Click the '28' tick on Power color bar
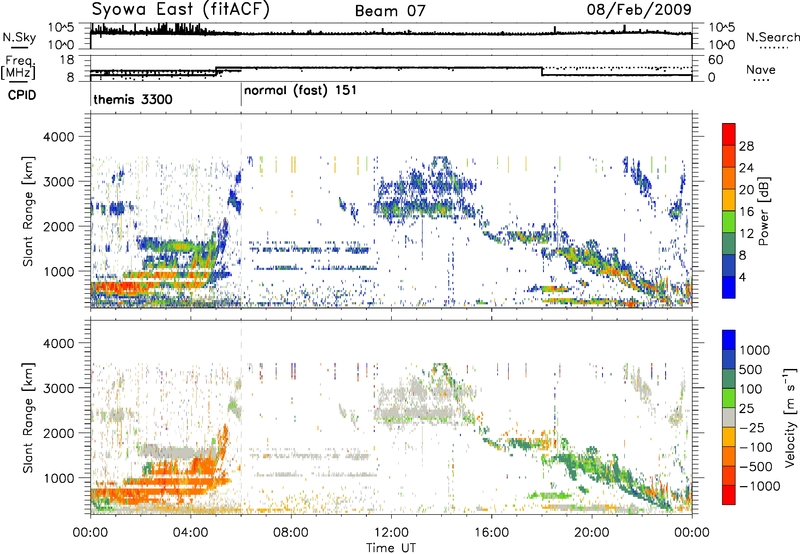 click(746, 146)
